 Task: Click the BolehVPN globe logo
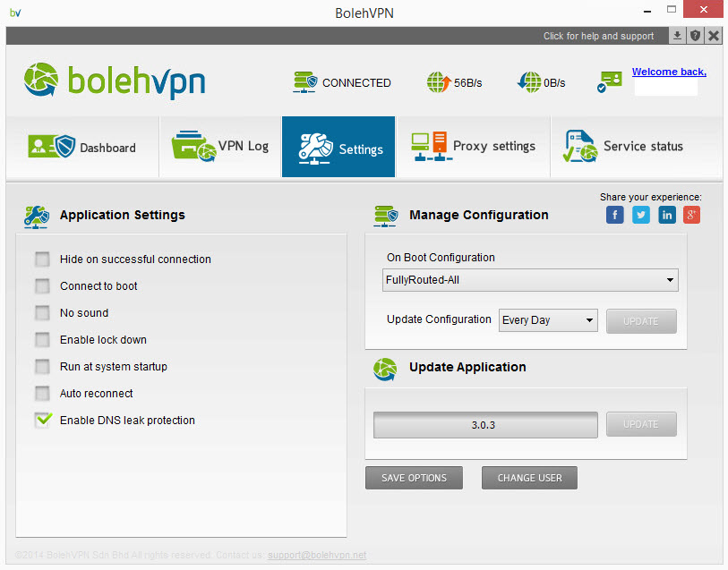pos(41,81)
